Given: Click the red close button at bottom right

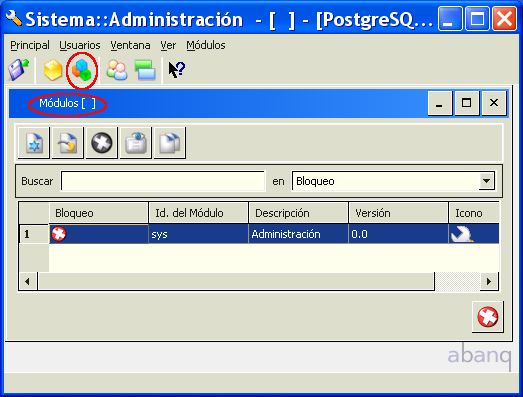Looking at the screenshot, I should coord(488,317).
